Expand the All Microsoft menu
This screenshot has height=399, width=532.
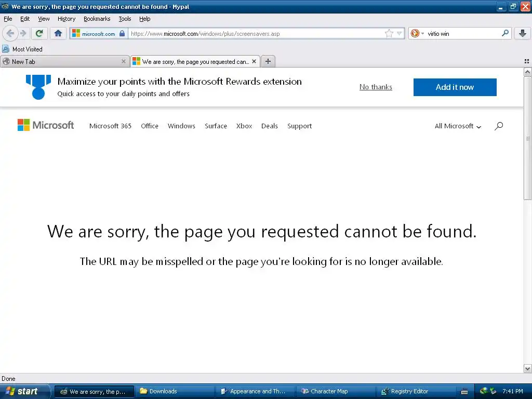(x=458, y=126)
